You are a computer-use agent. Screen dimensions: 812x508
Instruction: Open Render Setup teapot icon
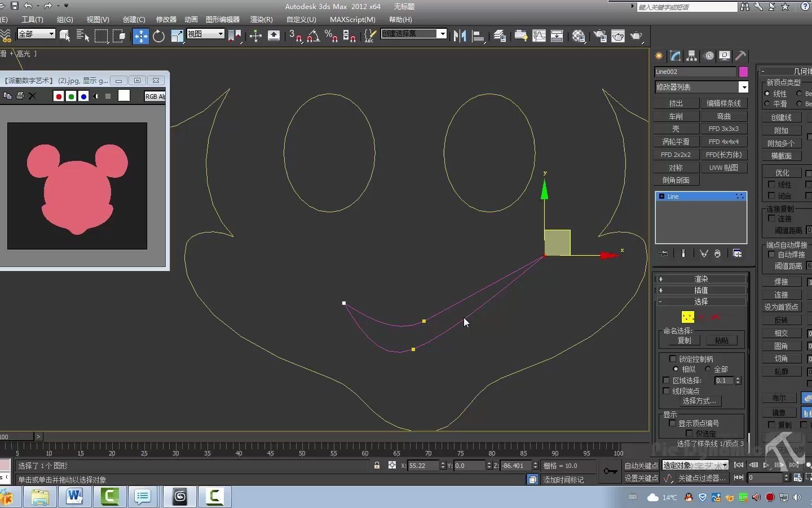(x=600, y=36)
